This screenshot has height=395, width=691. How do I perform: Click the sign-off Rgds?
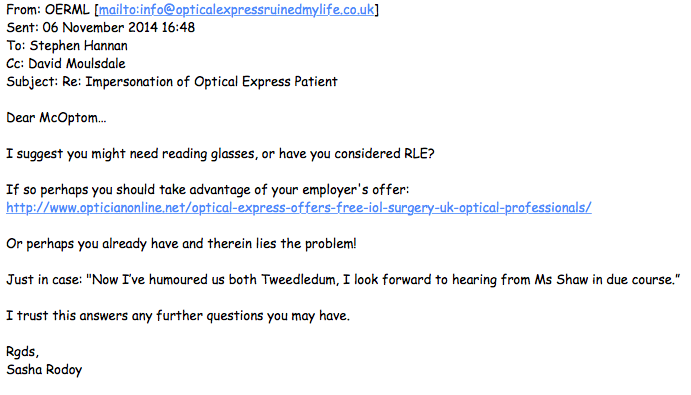22,352
